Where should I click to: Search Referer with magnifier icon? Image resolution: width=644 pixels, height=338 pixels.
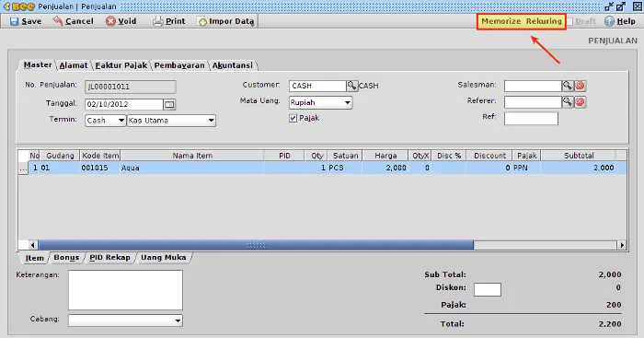click(568, 101)
